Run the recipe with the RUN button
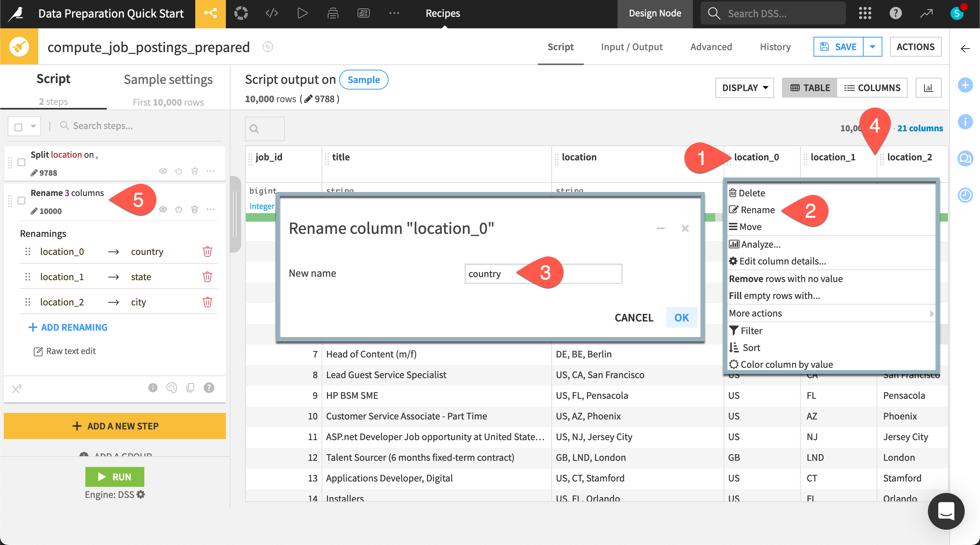980x545 pixels. 114,476
